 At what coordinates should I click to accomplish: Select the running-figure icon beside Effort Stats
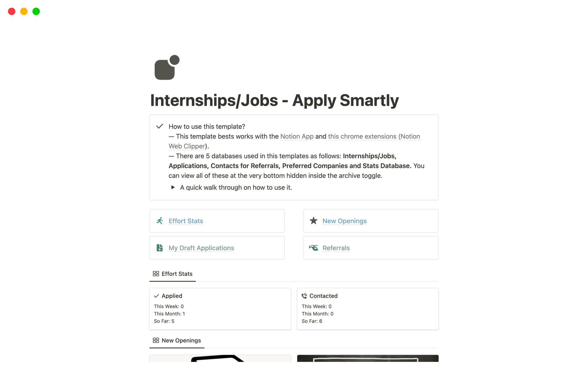click(x=160, y=220)
